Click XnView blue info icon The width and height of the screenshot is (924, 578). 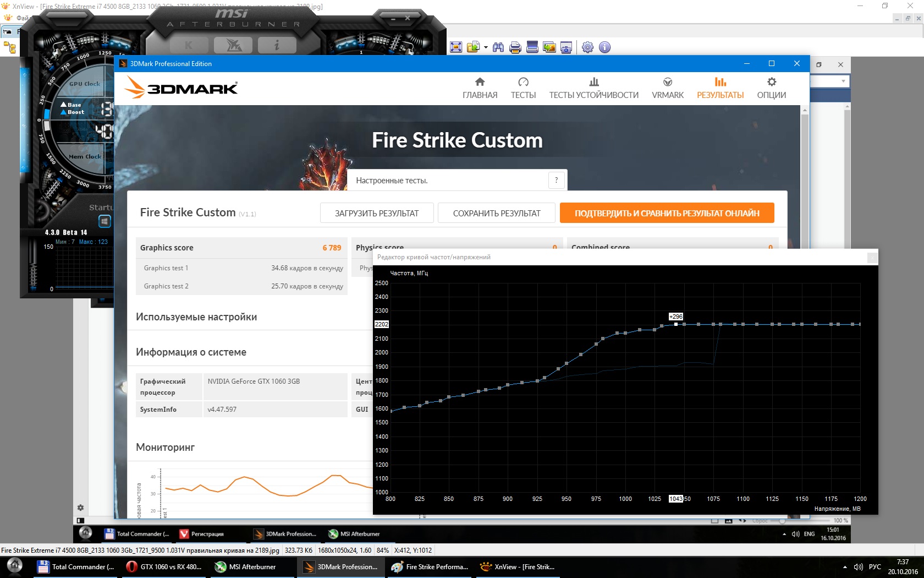tap(604, 47)
